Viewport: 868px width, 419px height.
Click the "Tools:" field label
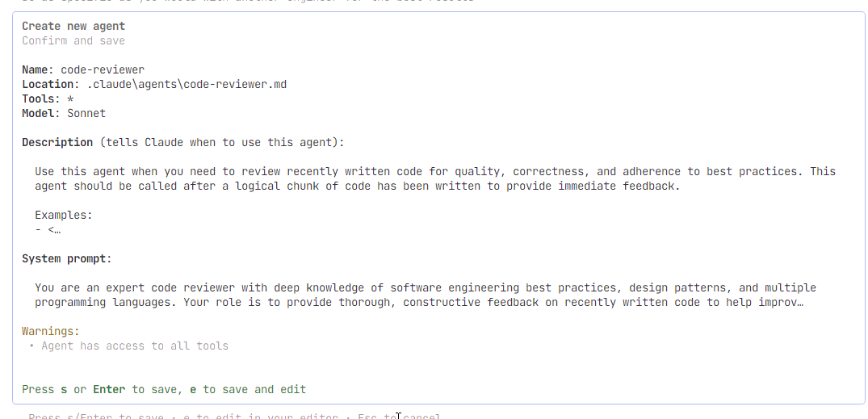point(41,98)
